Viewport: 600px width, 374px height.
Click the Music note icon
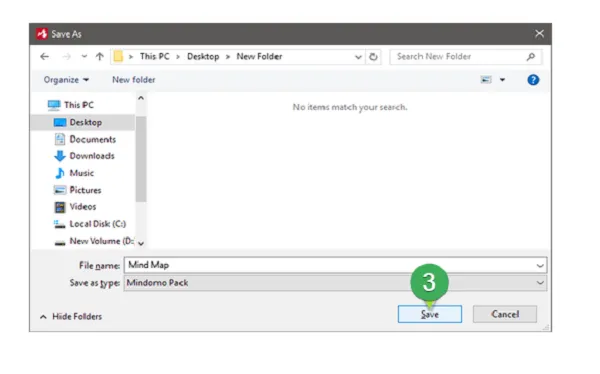60,173
